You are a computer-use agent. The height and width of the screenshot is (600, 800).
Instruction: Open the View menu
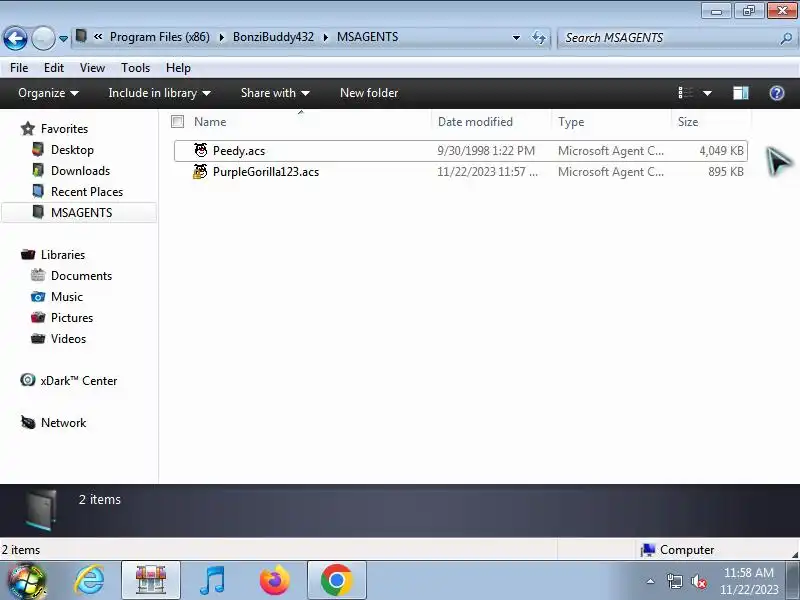click(x=92, y=68)
